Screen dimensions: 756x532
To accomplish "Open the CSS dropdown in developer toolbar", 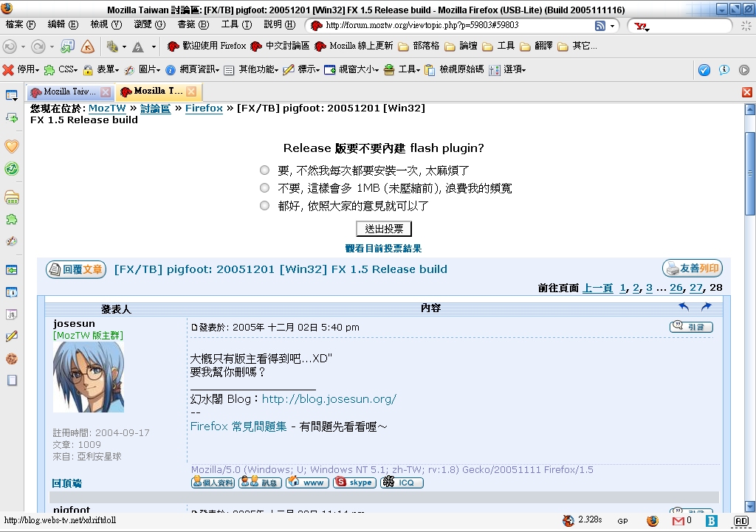I will 61,70.
